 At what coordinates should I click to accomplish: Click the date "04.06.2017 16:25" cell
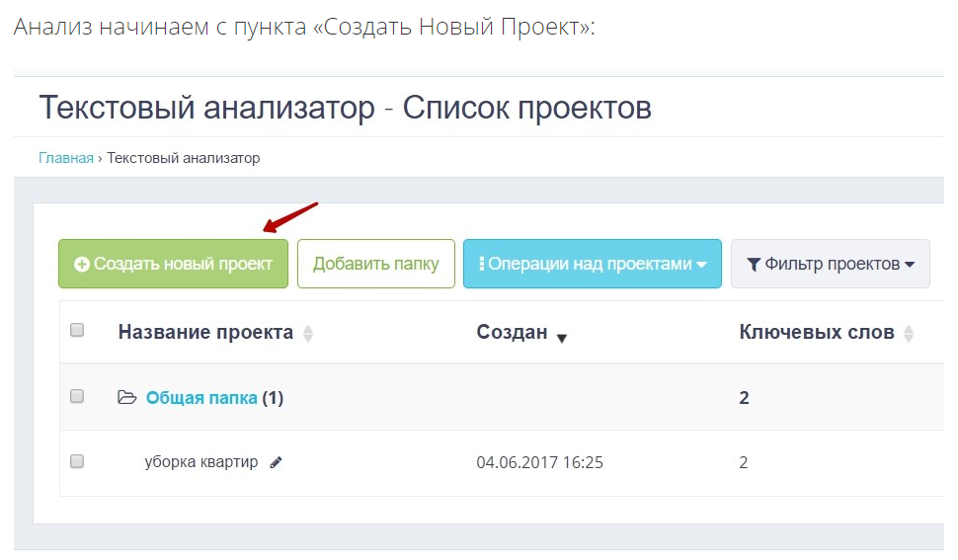coord(539,462)
